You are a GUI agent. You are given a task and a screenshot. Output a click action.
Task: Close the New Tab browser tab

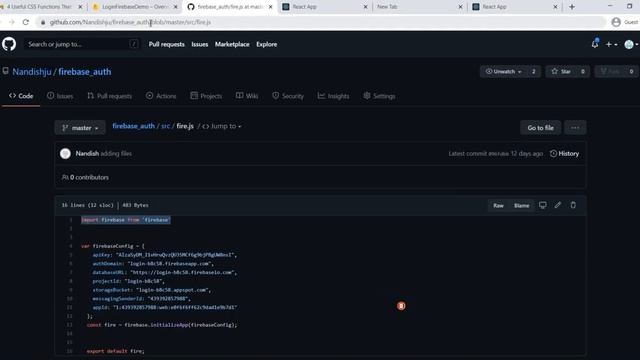460,7
